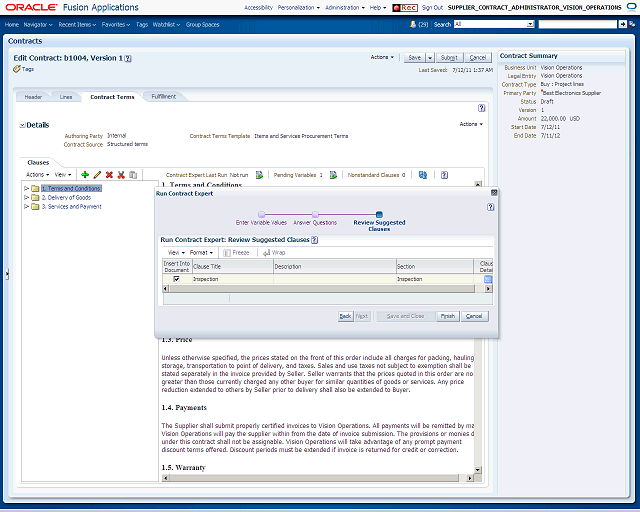This screenshot has height=512, width=640.
Task: Switch to the Header tab
Action: pos(33,97)
